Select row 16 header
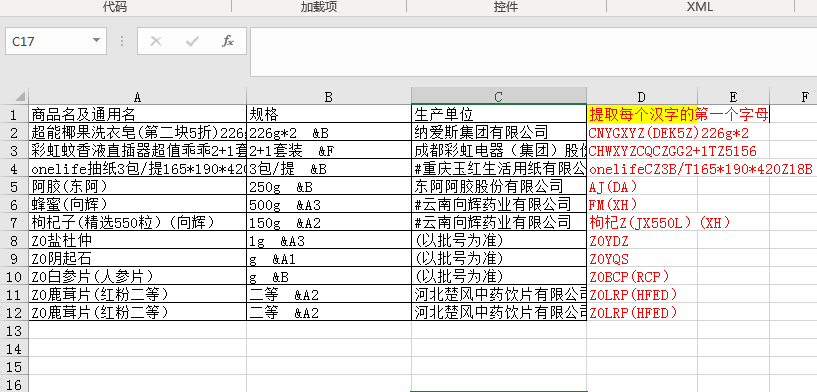This screenshot has width=817, height=392. click(14, 385)
